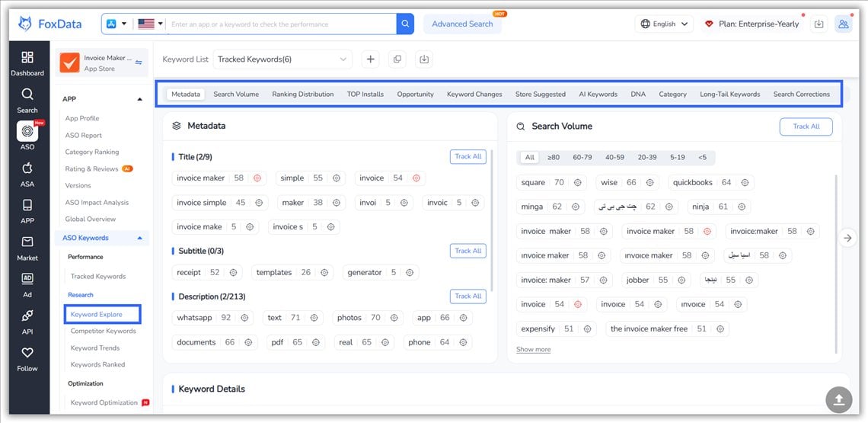Toggle tracking for keyword simple
The width and height of the screenshot is (868, 423).
[x=336, y=178]
